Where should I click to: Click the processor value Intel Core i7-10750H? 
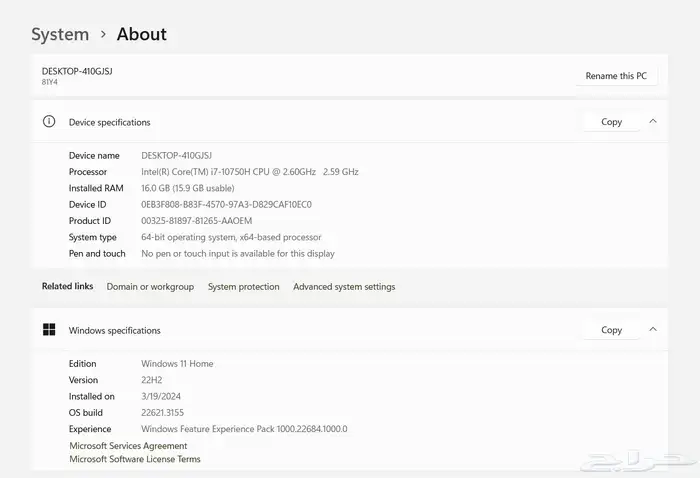click(x=249, y=172)
